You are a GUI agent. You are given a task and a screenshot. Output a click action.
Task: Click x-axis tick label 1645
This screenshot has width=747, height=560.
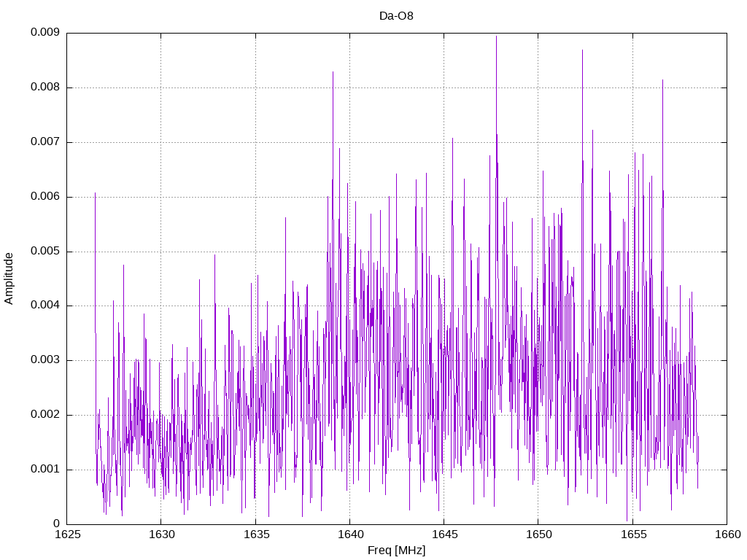click(444, 534)
